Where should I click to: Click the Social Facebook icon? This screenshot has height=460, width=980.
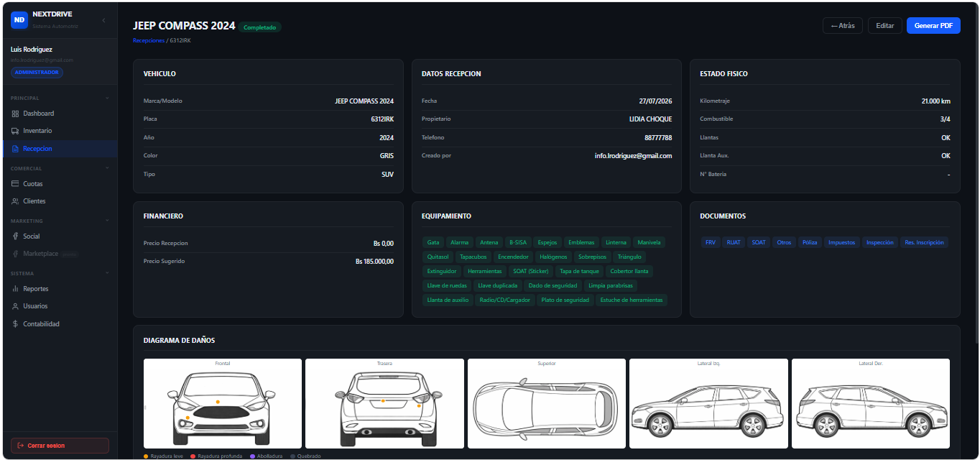pos(16,236)
